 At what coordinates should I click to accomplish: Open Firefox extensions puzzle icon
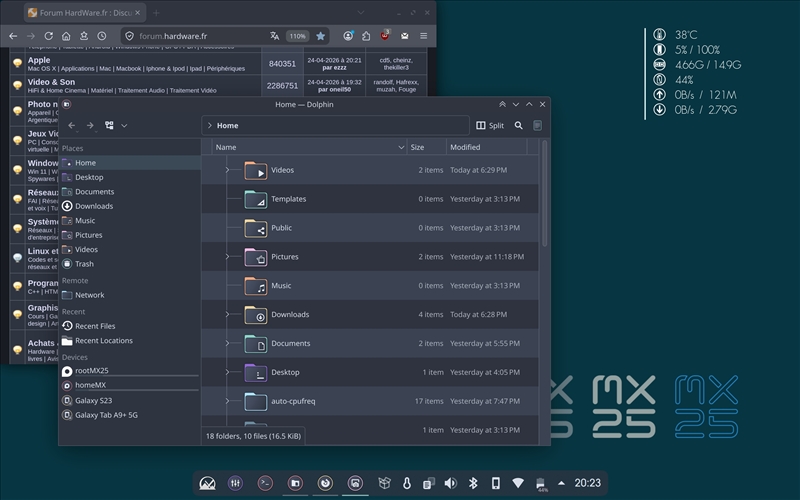(x=366, y=36)
